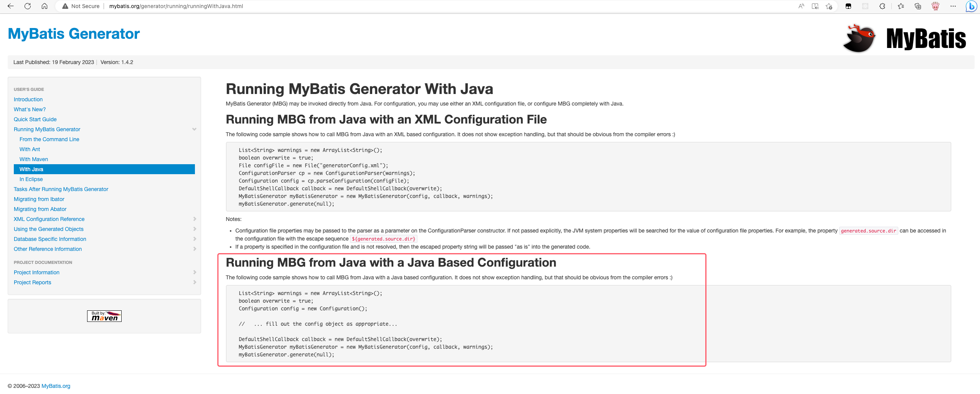The image size is (980, 394).
Task: Open the Quick Start Guide link
Action: click(35, 119)
